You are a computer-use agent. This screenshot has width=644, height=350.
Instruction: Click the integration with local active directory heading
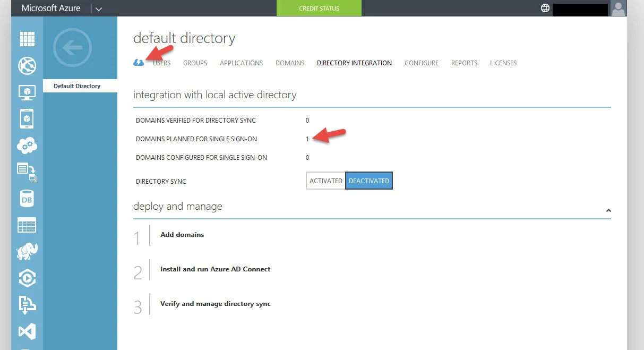point(215,95)
